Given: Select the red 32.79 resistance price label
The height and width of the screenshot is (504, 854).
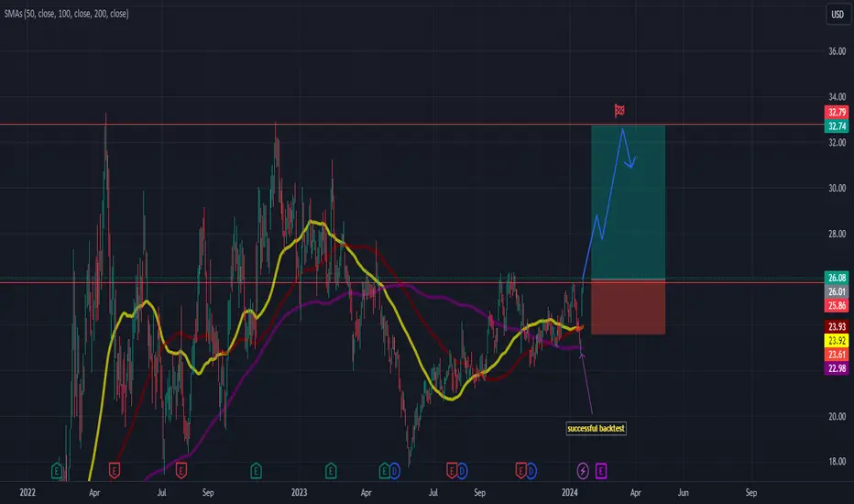Looking at the screenshot, I should click(837, 112).
